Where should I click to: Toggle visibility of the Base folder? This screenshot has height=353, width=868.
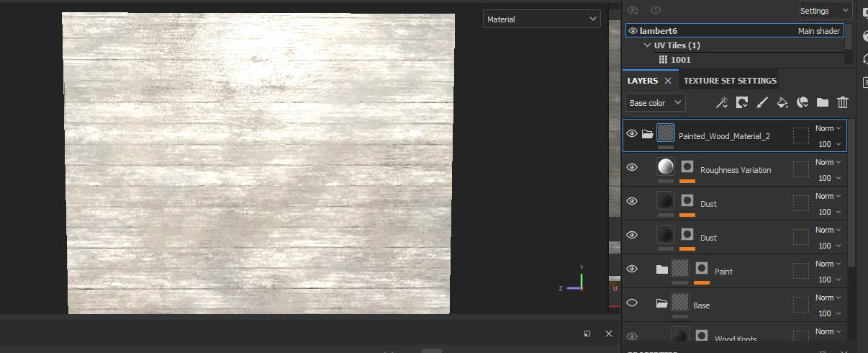click(632, 303)
